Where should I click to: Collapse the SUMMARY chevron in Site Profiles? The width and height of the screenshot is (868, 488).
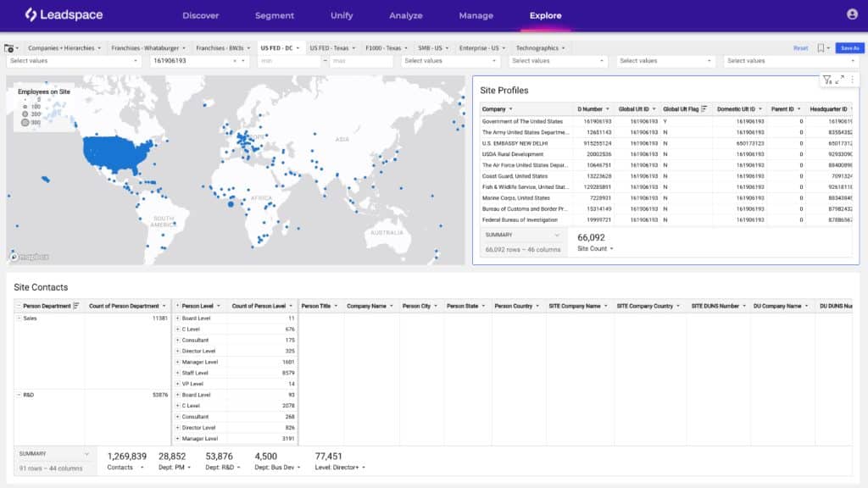[x=557, y=236]
